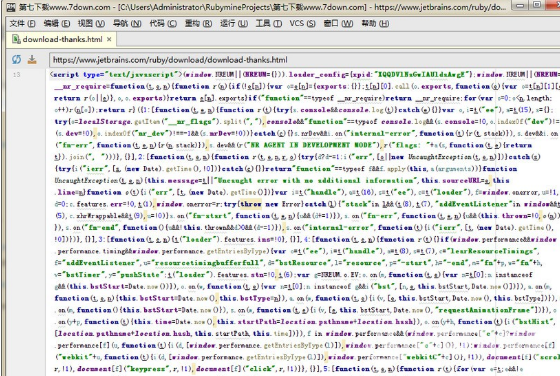
Task: Maximize the RubyMine window
Action: coord(536,5)
